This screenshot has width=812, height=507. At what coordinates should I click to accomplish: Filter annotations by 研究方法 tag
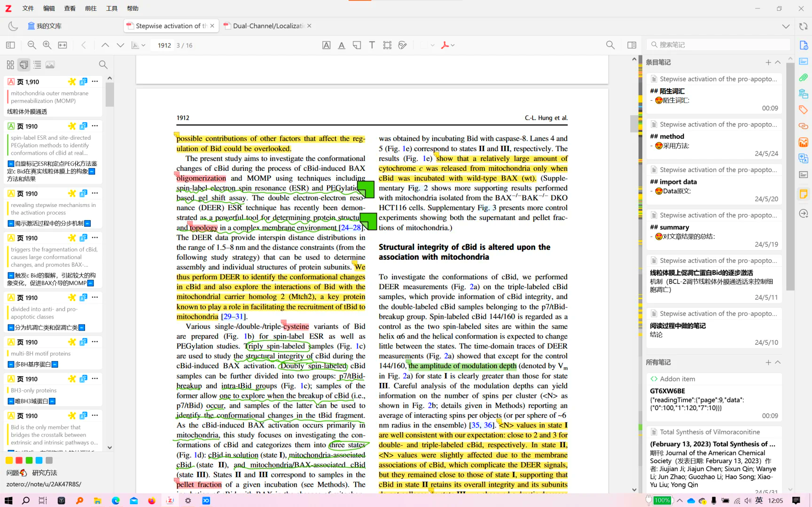point(45,473)
